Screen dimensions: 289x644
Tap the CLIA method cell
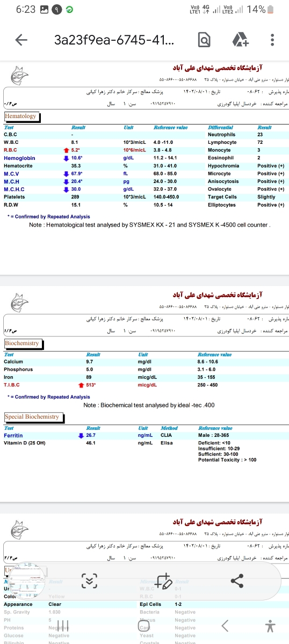(x=166, y=435)
